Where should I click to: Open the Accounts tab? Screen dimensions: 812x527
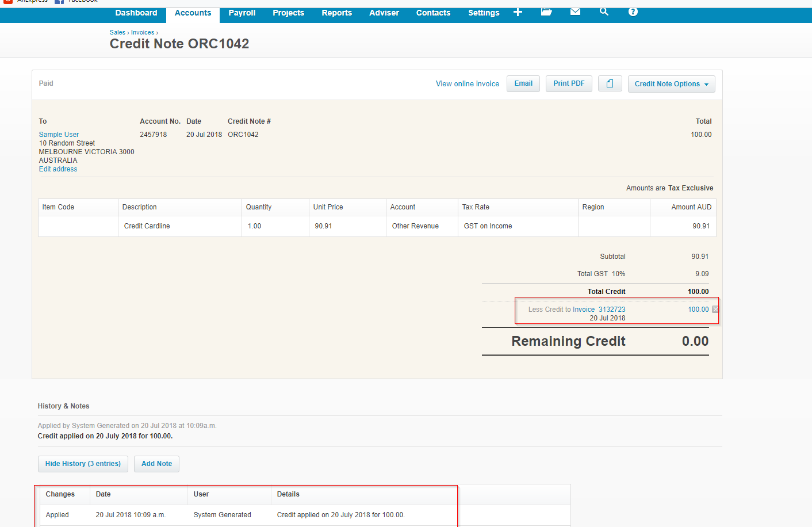point(193,13)
